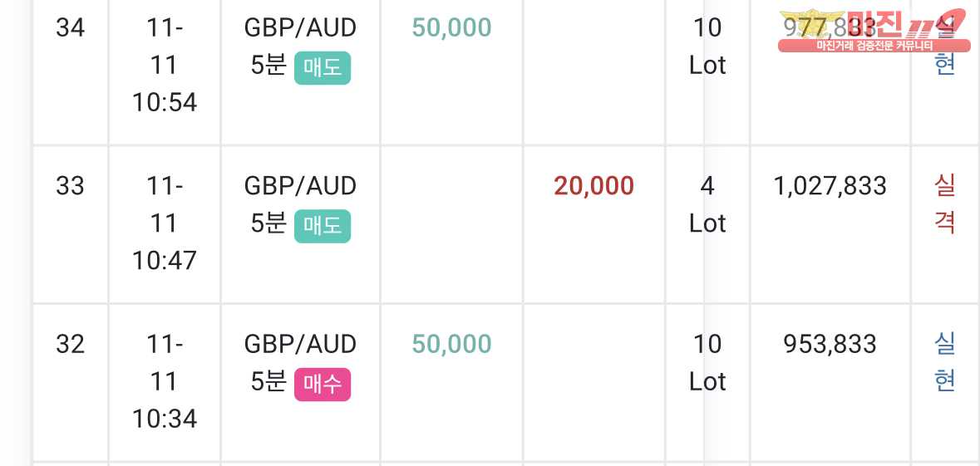Click the 11-11 10:34 timestamp

(165, 381)
